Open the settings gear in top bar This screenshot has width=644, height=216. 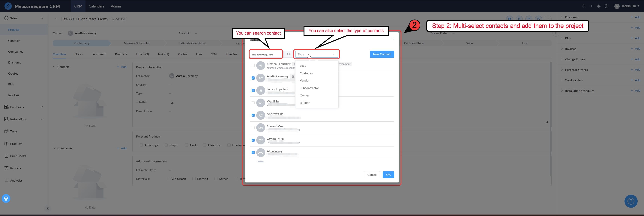(x=599, y=6)
